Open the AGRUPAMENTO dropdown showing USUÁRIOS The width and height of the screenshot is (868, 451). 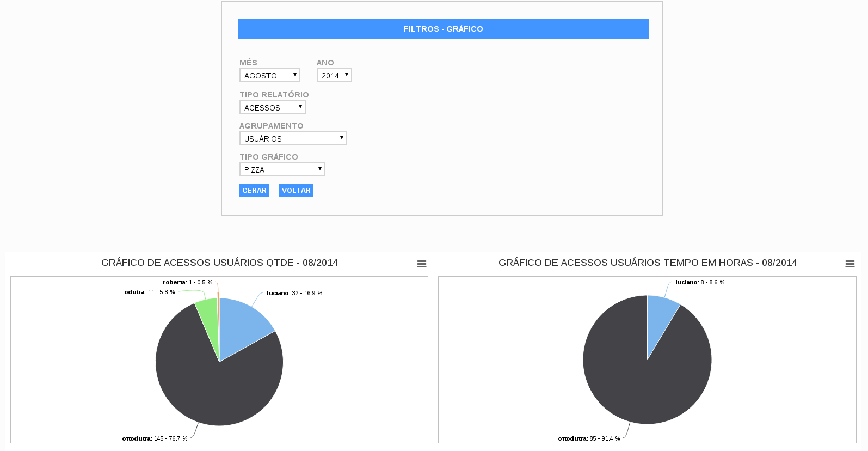[x=293, y=138]
